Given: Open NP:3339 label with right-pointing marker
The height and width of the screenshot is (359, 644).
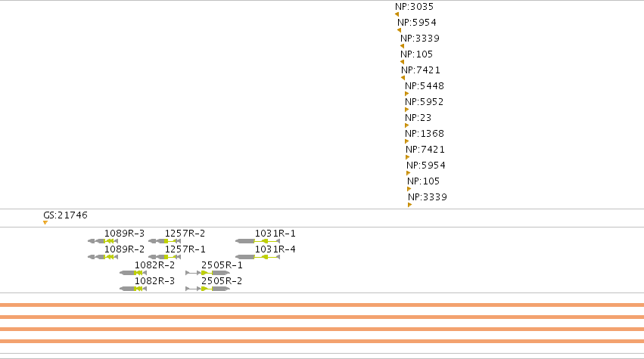Looking at the screenshot, I should (427, 197).
